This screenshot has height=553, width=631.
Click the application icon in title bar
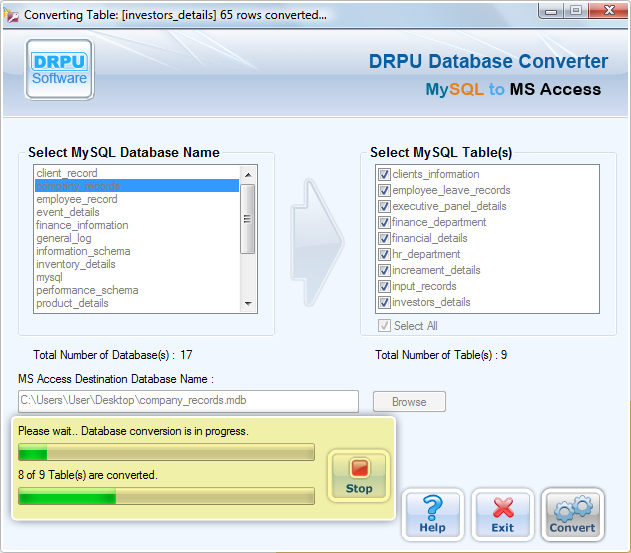pyautogui.click(x=11, y=15)
